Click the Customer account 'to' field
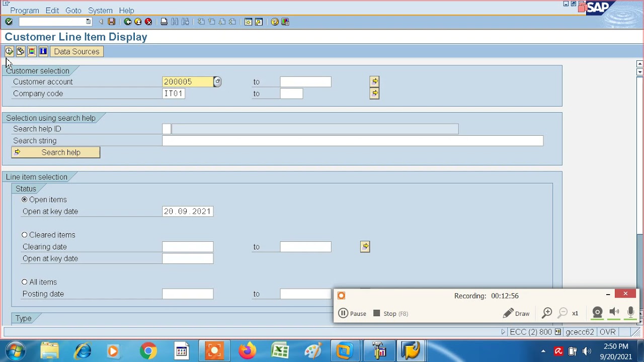 [x=306, y=81]
